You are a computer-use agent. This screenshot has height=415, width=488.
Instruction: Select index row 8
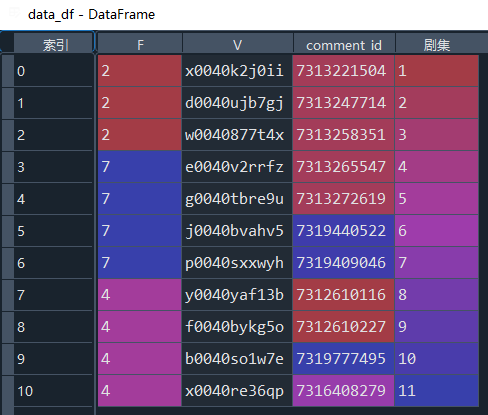[53, 327]
